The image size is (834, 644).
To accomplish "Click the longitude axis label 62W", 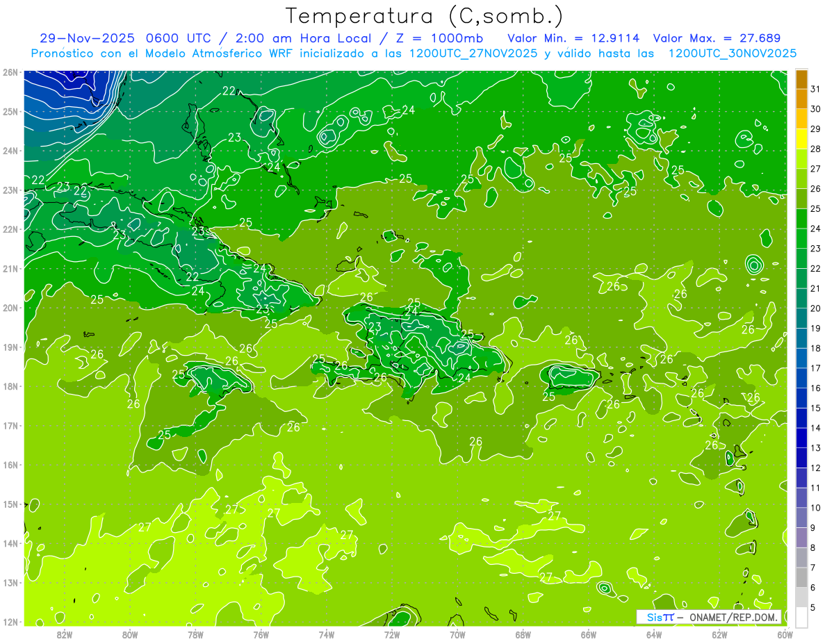I will point(719,634).
